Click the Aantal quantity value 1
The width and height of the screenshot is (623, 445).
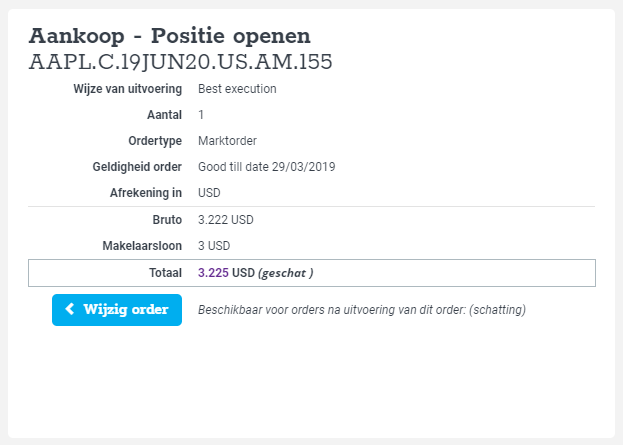point(201,115)
